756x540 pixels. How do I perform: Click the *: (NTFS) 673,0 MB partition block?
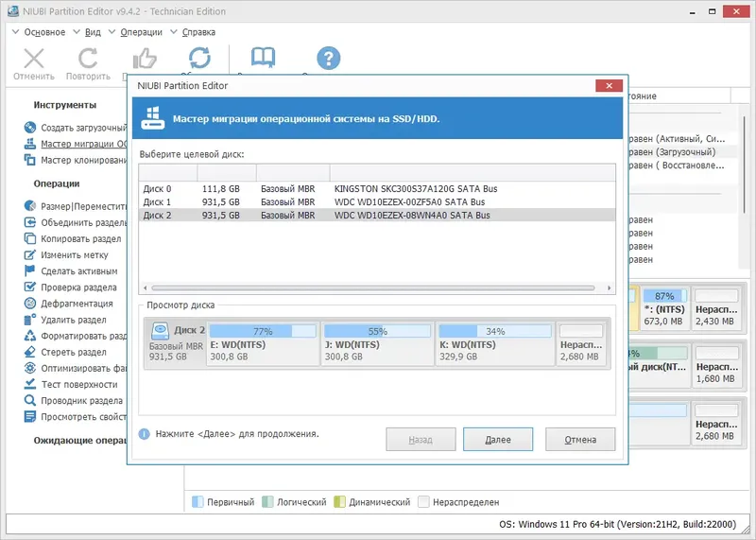[664, 309]
